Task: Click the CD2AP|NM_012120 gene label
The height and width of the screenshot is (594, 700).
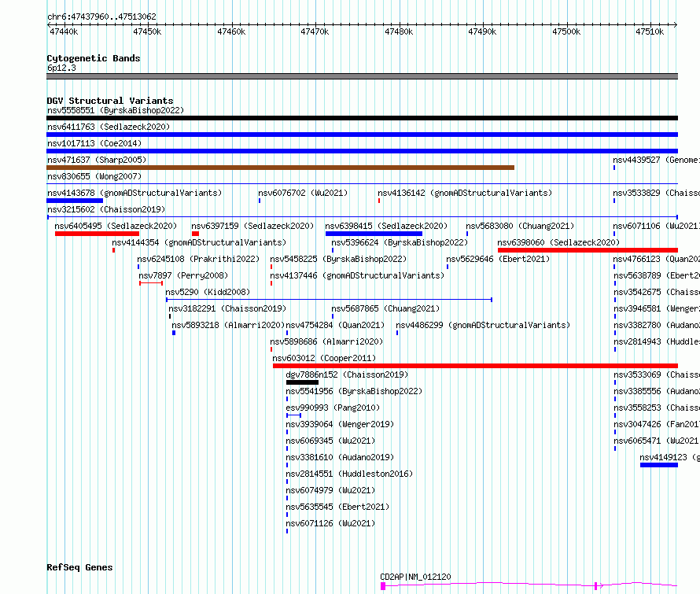Action: (x=415, y=577)
